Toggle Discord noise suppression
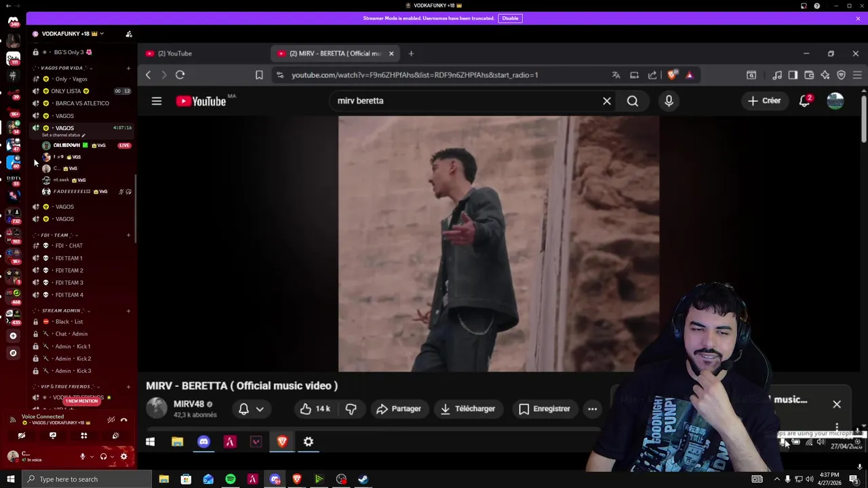Screen dimensions: 868x488 (x=111, y=420)
